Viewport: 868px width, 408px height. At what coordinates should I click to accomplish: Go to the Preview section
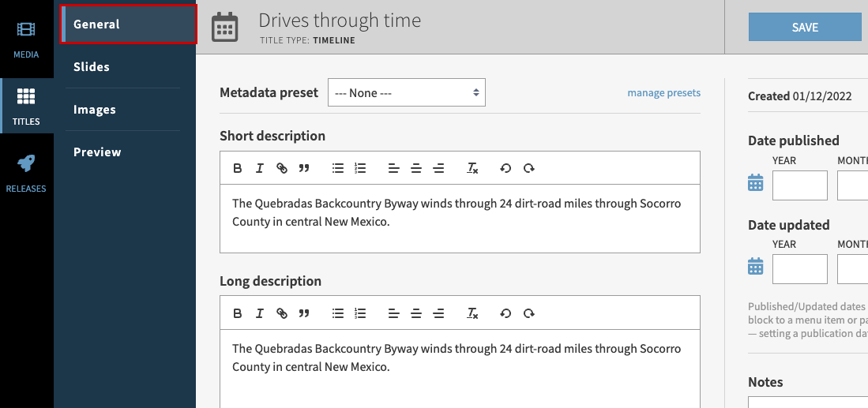tap(97, 152)
